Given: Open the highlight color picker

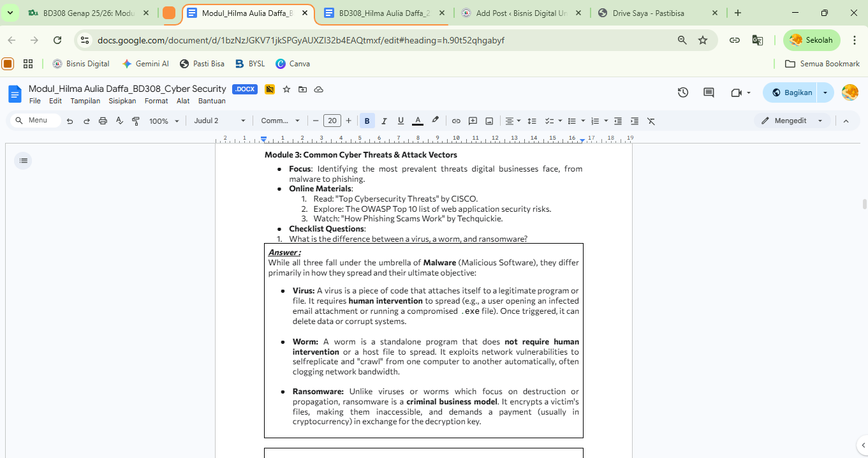Looking at the screenshot, I should click(435, 121).
